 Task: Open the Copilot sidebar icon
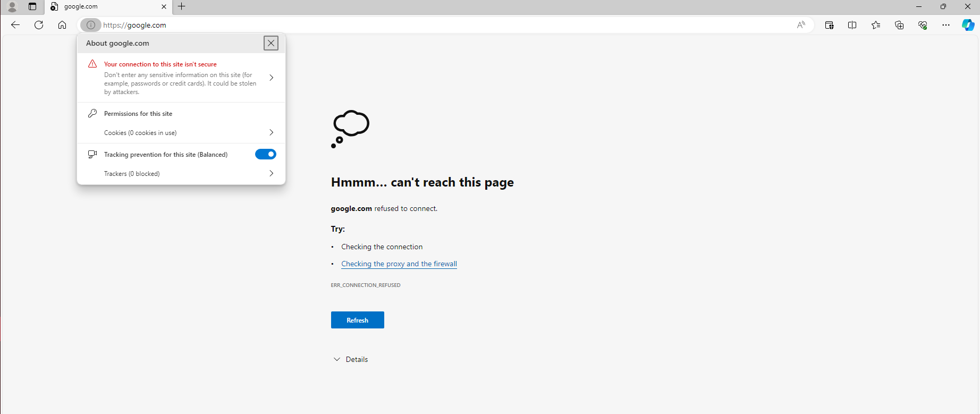point(968,25)
